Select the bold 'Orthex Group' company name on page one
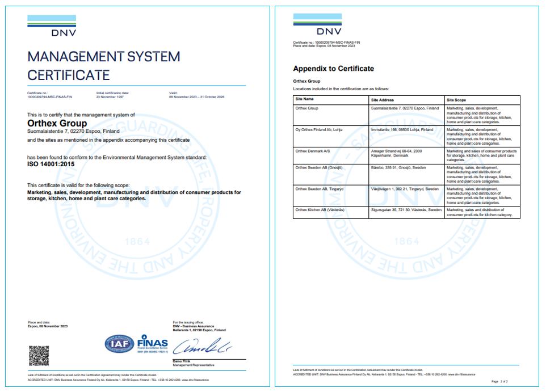This screenshot has height=392, width=546. pos(57,123)
